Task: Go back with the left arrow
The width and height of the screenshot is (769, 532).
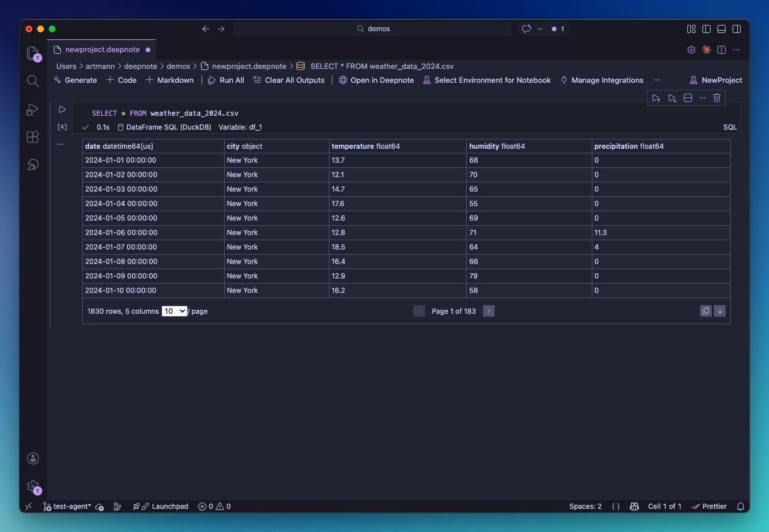Action: coord(206,29)
